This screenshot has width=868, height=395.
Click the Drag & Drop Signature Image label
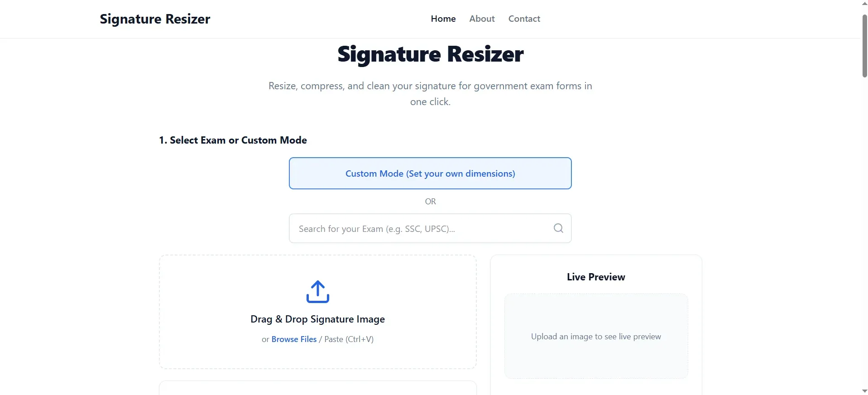tap(317, 319)
